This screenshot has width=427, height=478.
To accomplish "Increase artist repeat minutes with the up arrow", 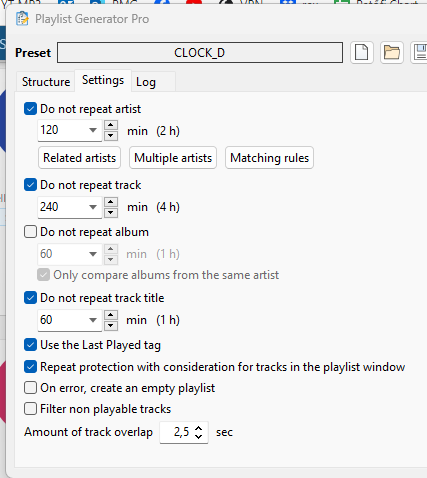I will pos(111,125).
